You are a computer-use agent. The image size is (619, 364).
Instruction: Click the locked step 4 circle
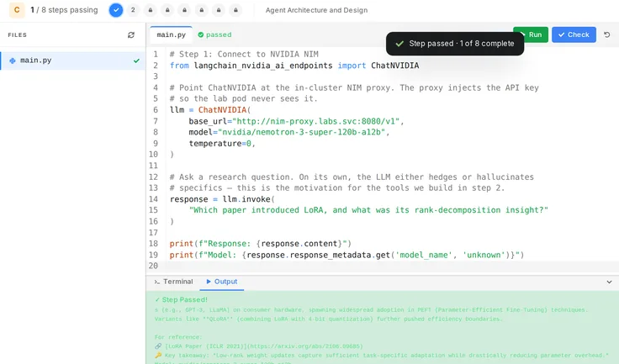pyautogui.click(x=167, y=10)
